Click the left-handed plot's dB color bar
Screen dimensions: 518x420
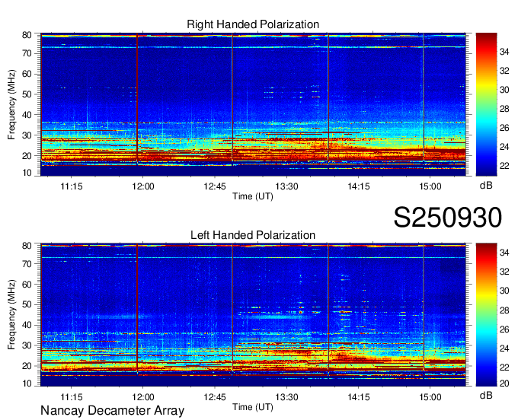point(486,314)
